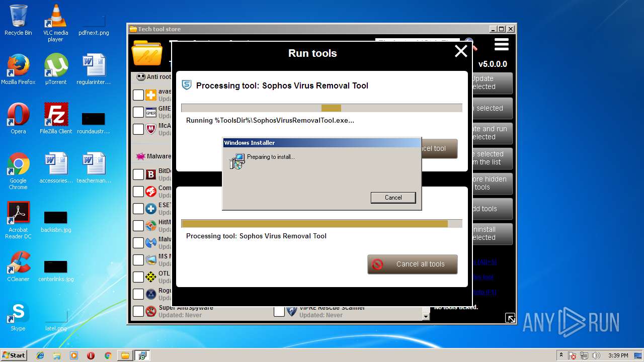The width and height of the screenshot is (644, 362).
Task: Click the tool list scrollbar down arrow
Action: coord(426,316)
